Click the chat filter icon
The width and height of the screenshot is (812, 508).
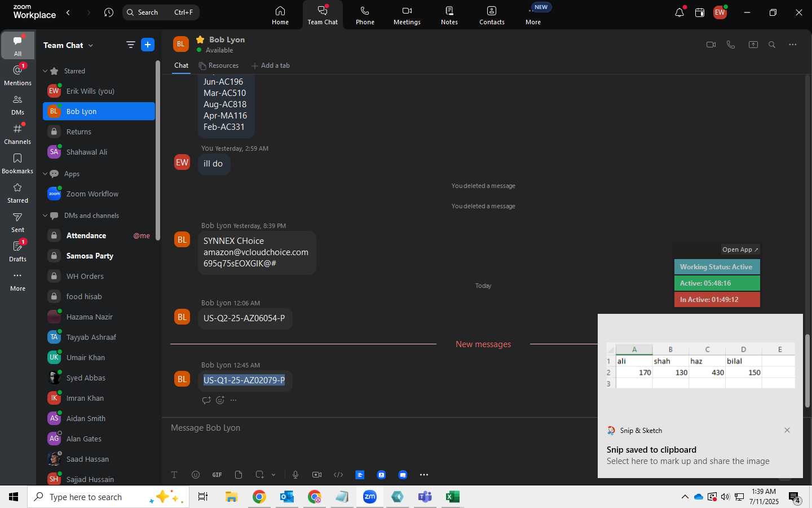[x=130, y=45]
